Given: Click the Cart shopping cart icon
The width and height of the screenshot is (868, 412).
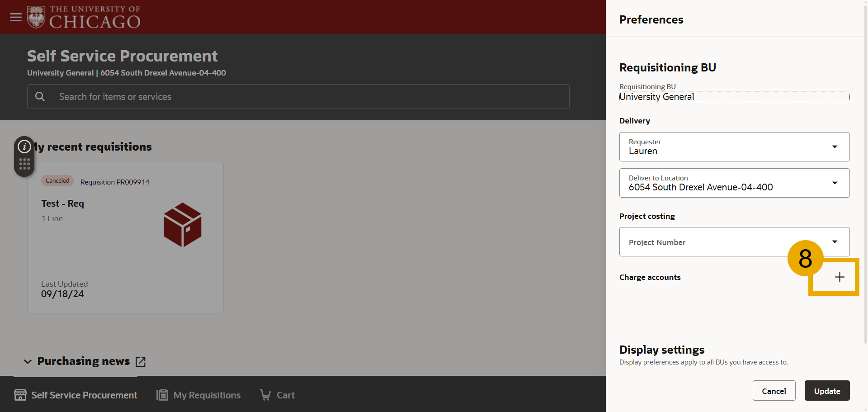Looking at the screenshot, I should [x=265, y=395].
